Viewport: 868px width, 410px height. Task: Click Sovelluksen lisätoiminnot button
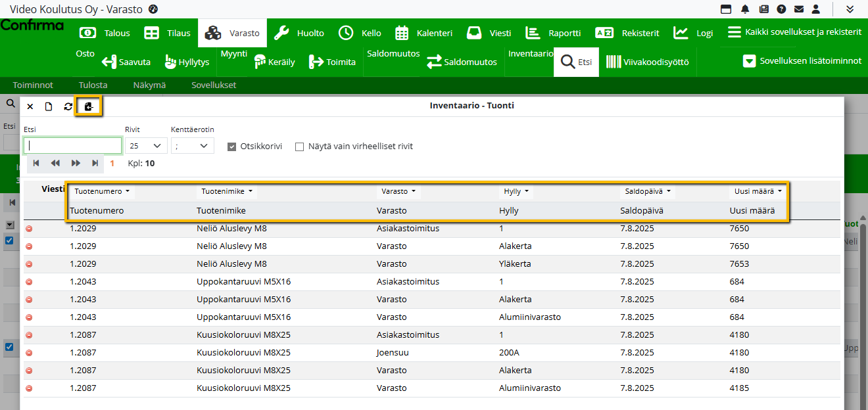coord(802,61)
